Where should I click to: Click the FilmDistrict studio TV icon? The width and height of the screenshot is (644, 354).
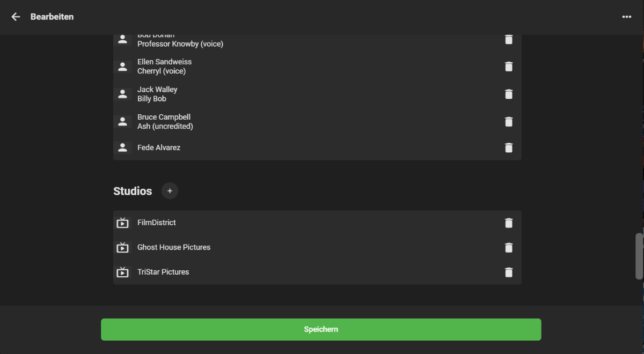[123, 223]
